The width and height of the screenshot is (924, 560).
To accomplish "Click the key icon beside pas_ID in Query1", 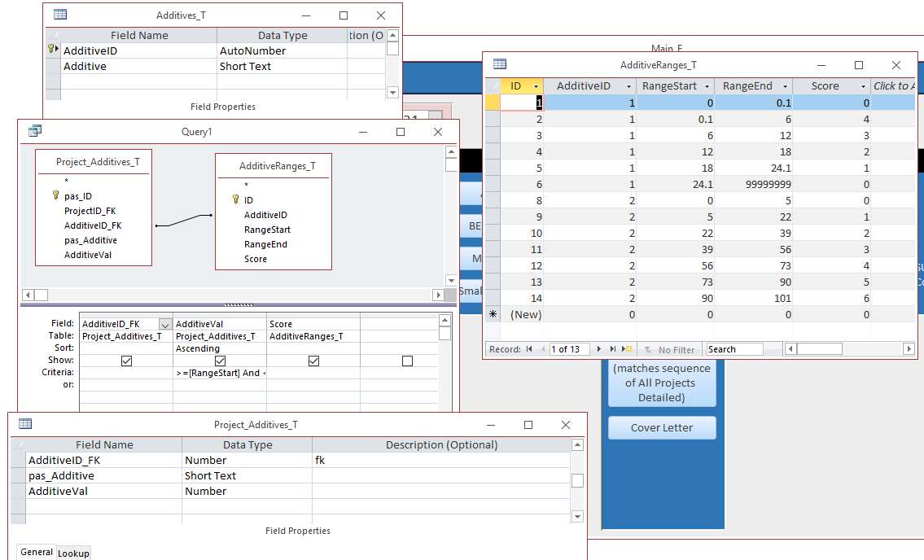I will (56, 195).
